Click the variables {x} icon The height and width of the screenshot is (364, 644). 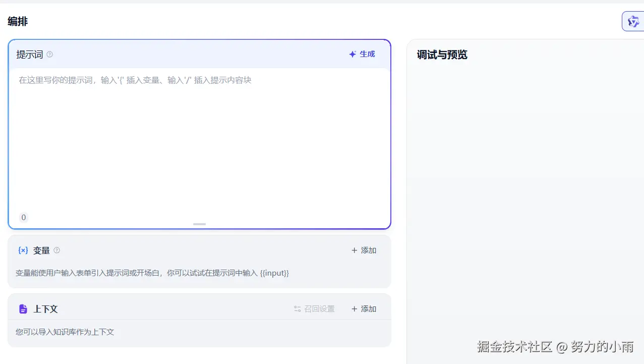(23, 250)
